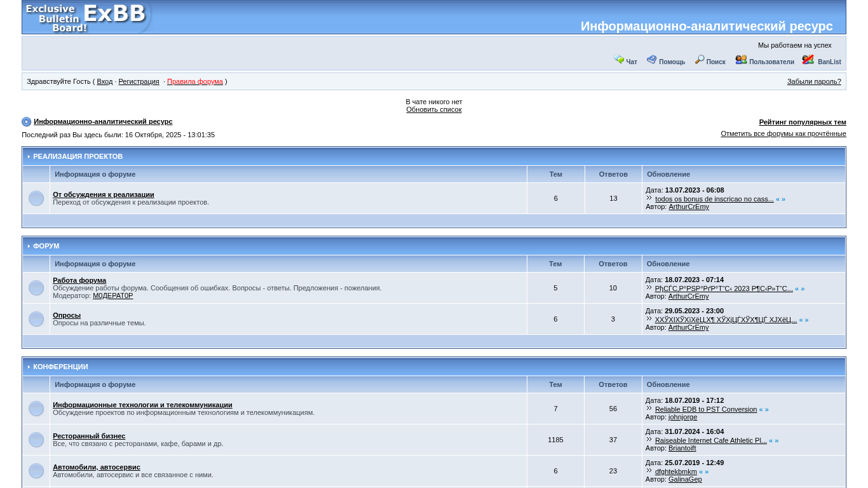The height and width of the screenshot is (488, 868).
Task: Open the От обсуждения к реализации forum
Action: [104, 194]
